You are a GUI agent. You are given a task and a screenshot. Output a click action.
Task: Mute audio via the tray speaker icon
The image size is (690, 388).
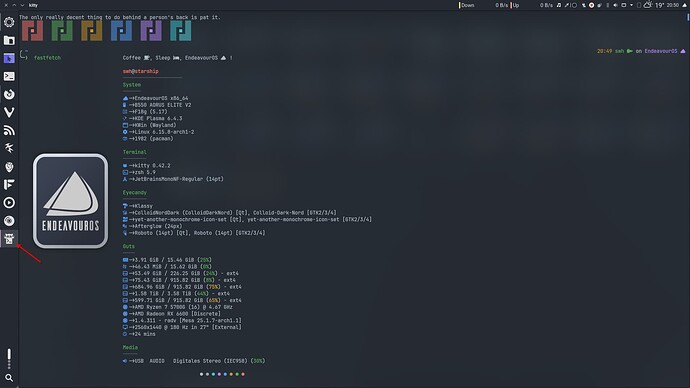pyautogui.click(x=615, y=5)
